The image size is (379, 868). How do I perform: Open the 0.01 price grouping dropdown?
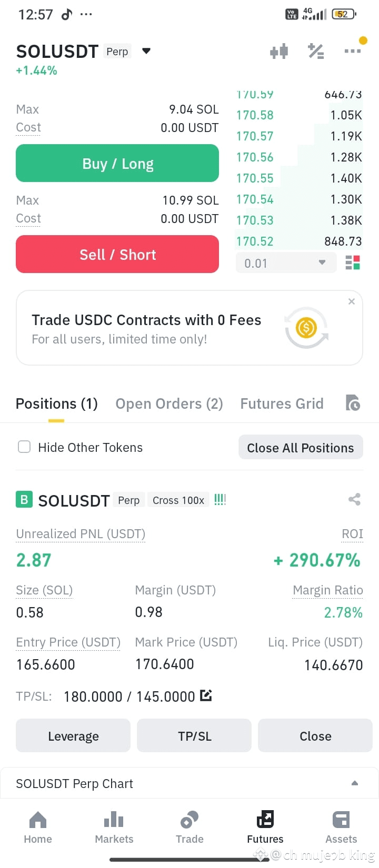pos(286,263)
